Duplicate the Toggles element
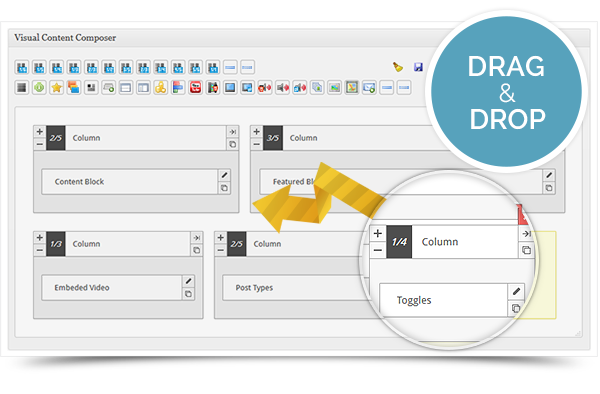The height and width of the screenshot is (394, 600). point(516,308)
